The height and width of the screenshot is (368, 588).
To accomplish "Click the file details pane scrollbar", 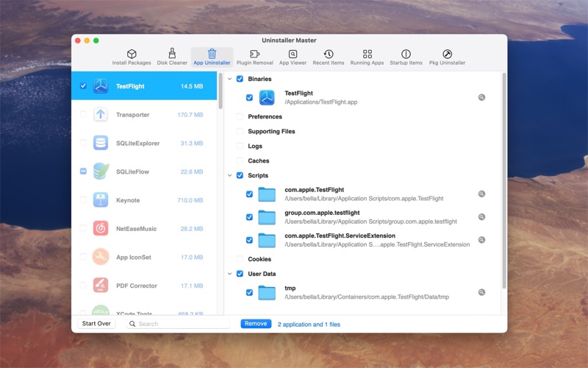I will coord(504,180).
